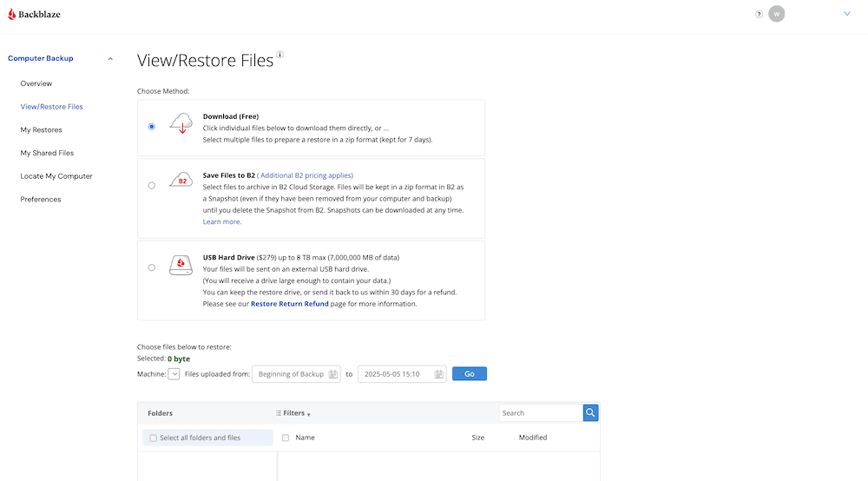Open the Restore Return Refund page link

coord(290,304)
